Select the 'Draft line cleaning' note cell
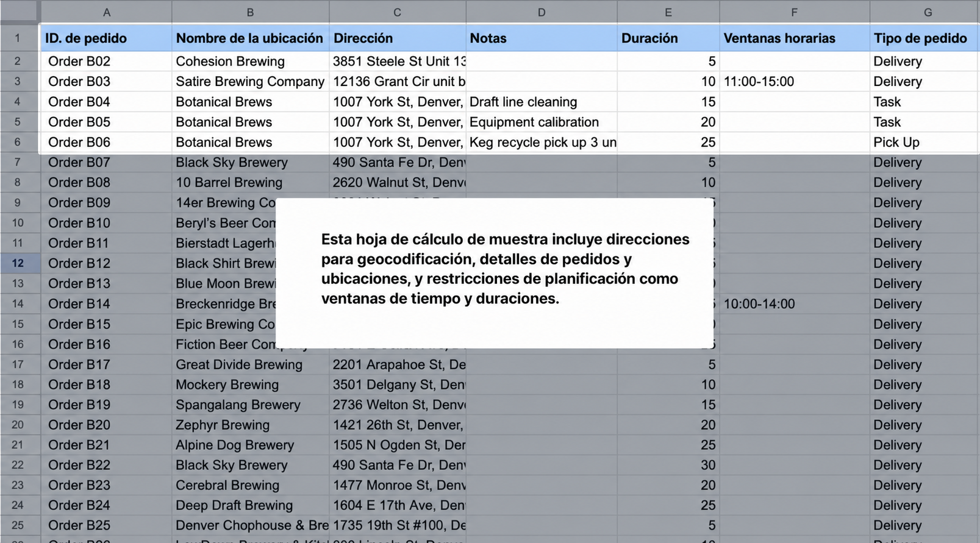980x543 pixels. click(542, 101)
